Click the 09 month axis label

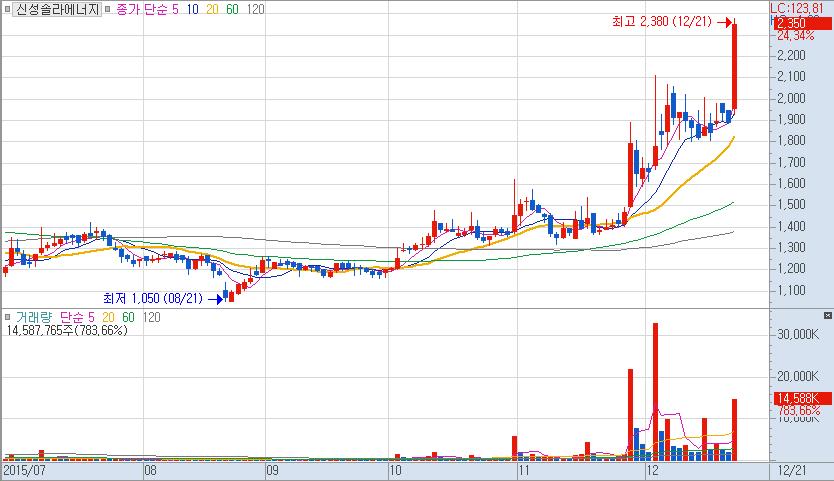click(x=272, y=470)
